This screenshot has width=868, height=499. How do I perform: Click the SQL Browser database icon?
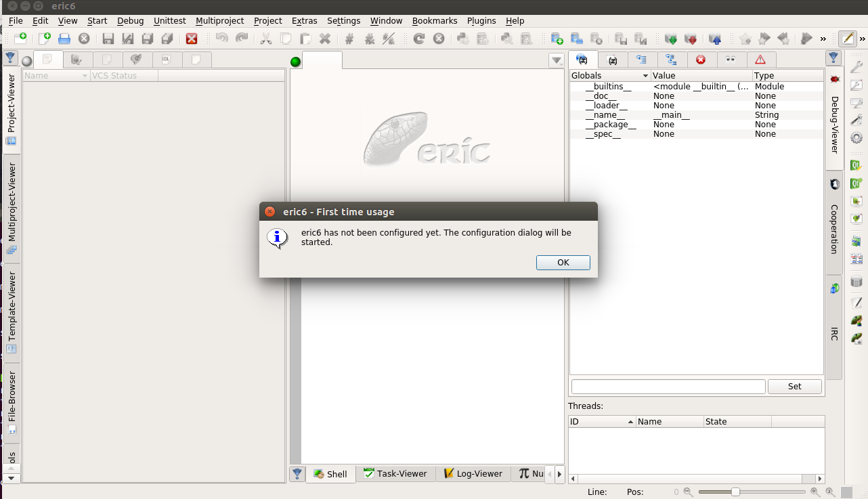(x=856, y=282)
